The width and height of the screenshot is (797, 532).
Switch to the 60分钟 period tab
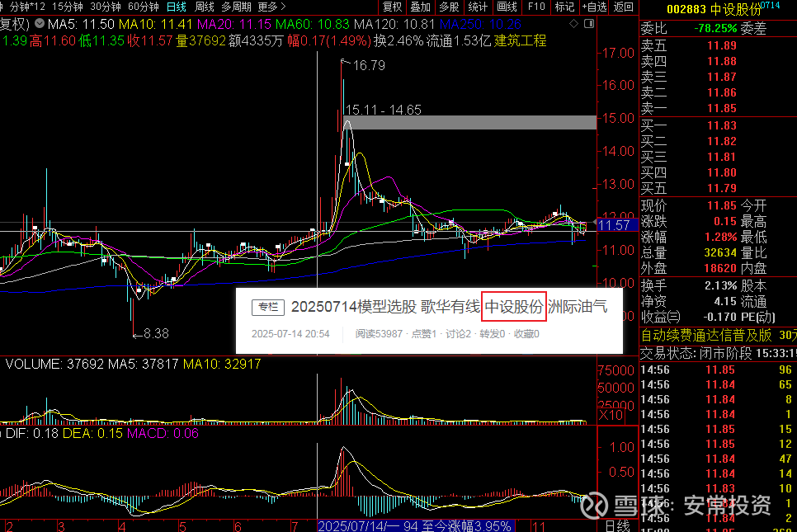pos(144,7)
